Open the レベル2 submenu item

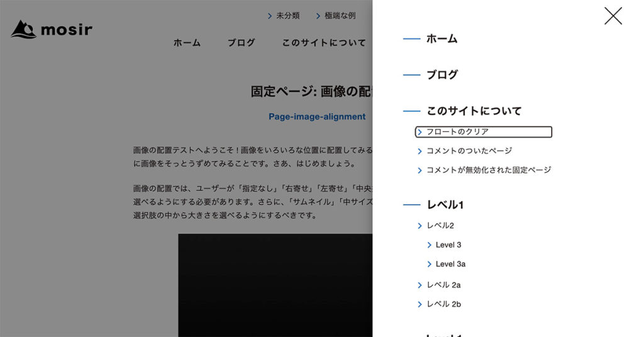click(440, 226)
